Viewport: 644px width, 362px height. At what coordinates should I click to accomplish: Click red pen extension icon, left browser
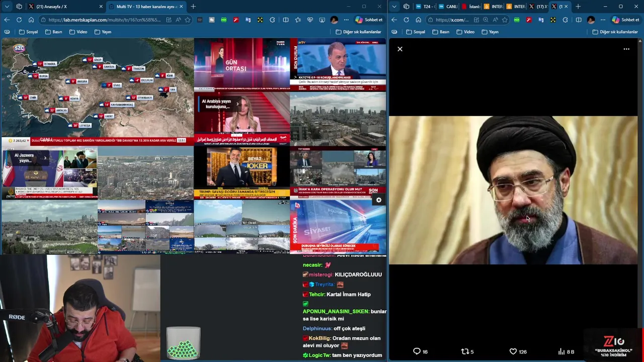click(x=236, y=20)
